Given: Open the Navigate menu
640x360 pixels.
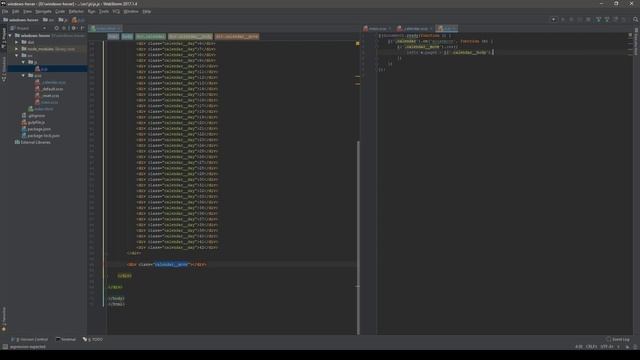Looking at the screenshot, I should [x=43, y=11].
